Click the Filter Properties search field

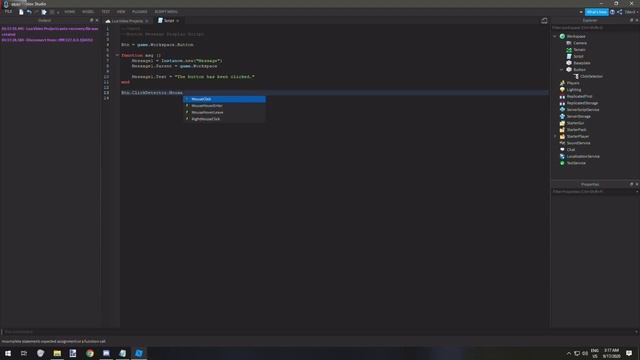click(594, 191)
